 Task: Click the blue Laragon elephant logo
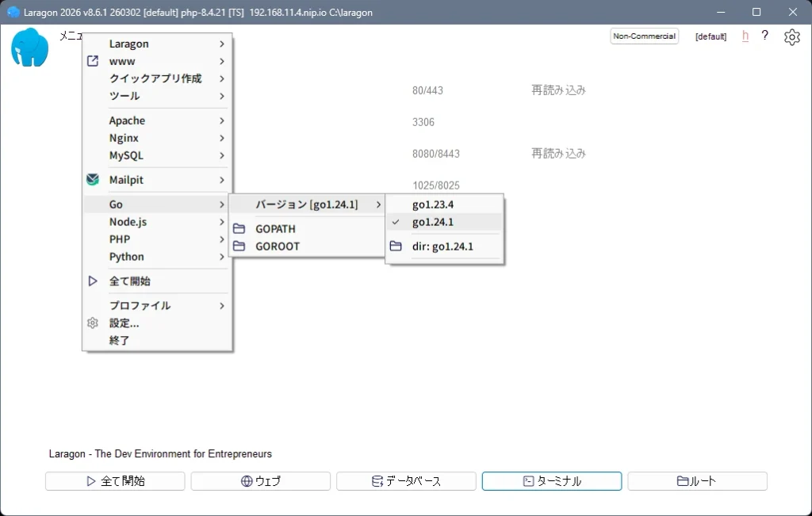click(29, 48)
